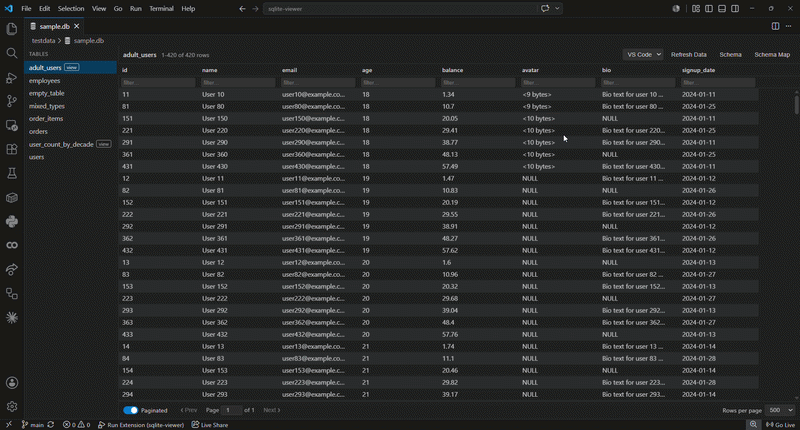Viewport: 800px width, 430px height.
Task: Click the remote window status bar icon
Action: coord(9,424)
